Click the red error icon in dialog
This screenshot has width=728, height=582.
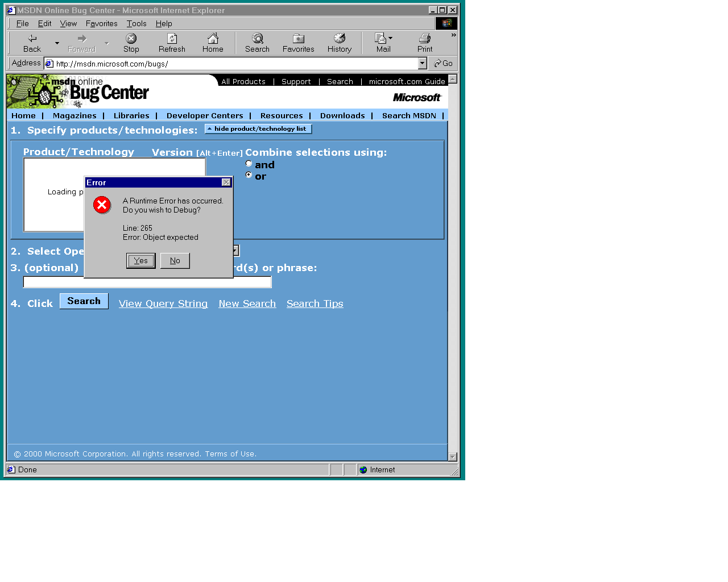(x=102, y=205)
